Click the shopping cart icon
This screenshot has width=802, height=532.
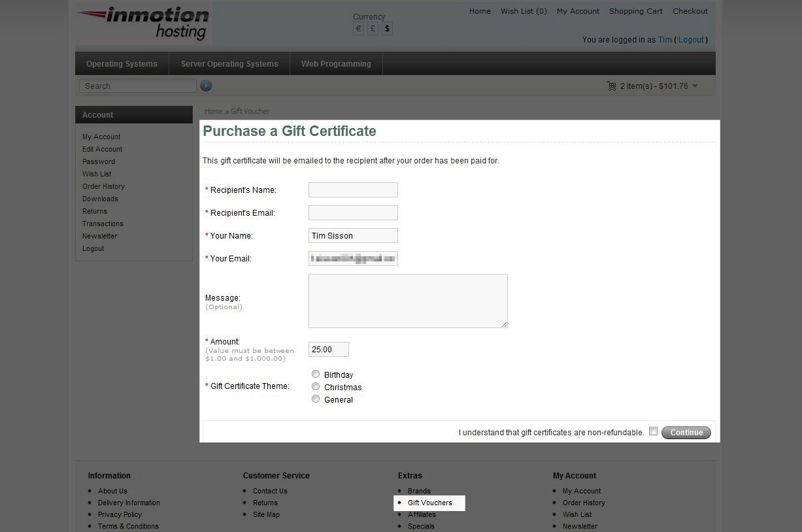[x=611, y=86]
